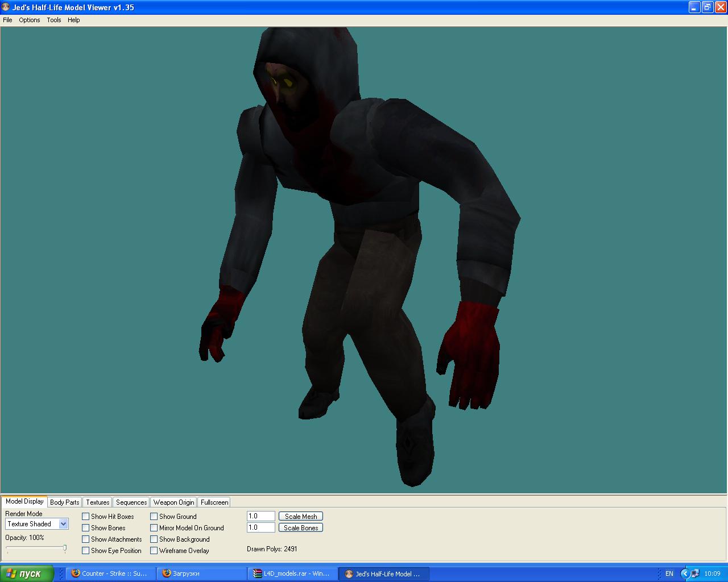
Task: Click the Render Mode label
Action: 24,514
